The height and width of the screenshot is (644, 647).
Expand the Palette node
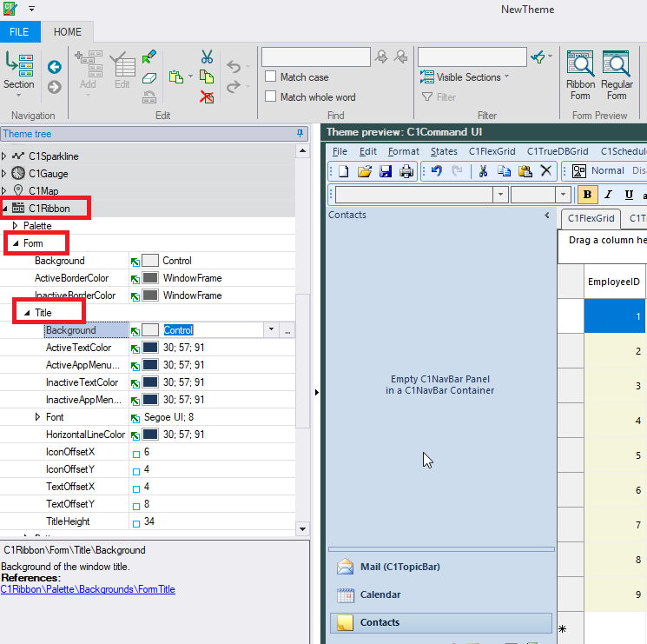point(16,225)
